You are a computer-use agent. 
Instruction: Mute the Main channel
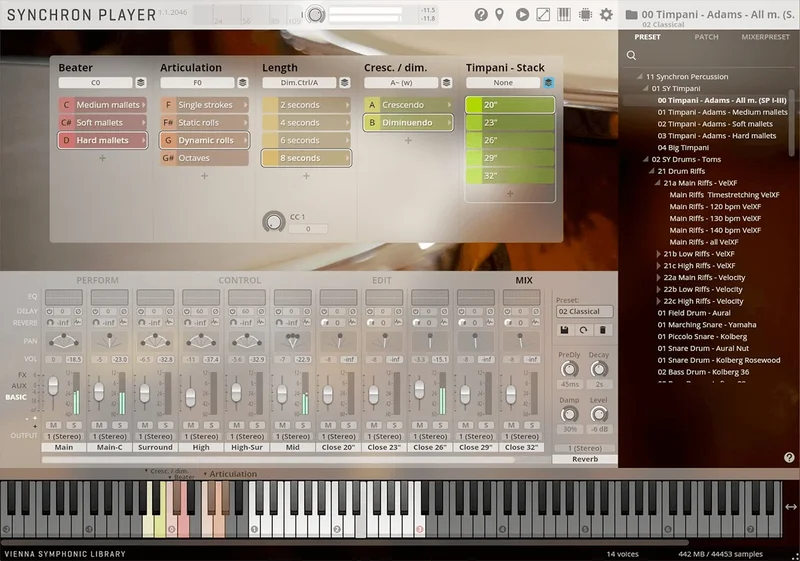coord(54,425)
